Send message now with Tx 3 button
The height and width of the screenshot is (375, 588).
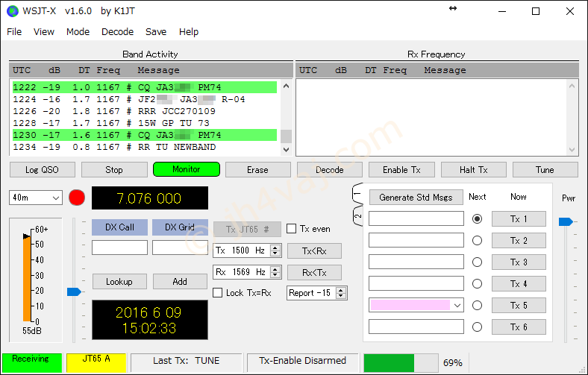click(x=519, y=262)
